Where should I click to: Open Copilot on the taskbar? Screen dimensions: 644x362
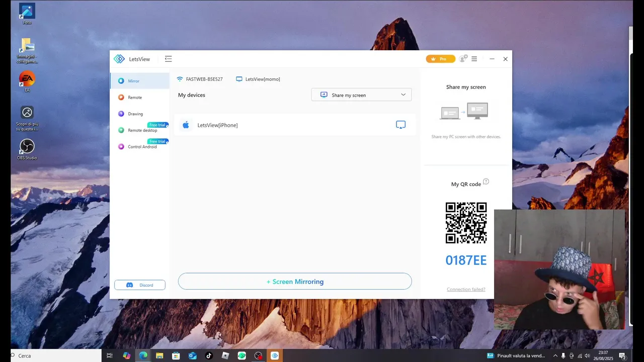126,355
